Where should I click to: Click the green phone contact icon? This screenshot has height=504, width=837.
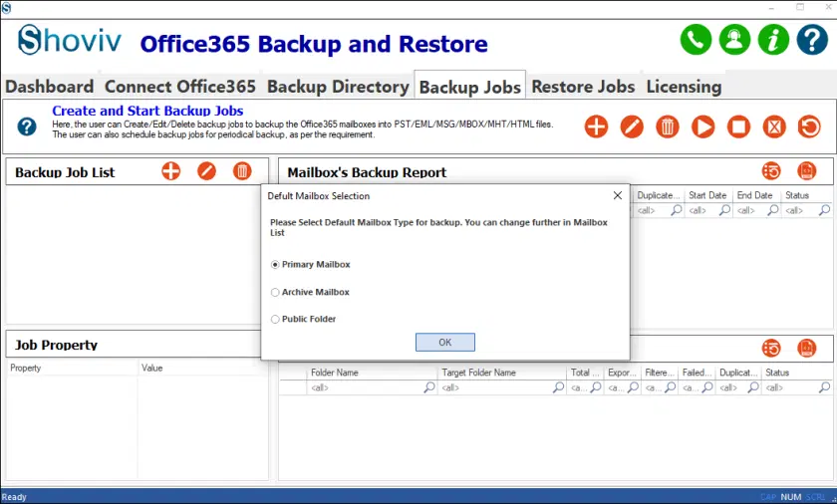tap(696, 40)
